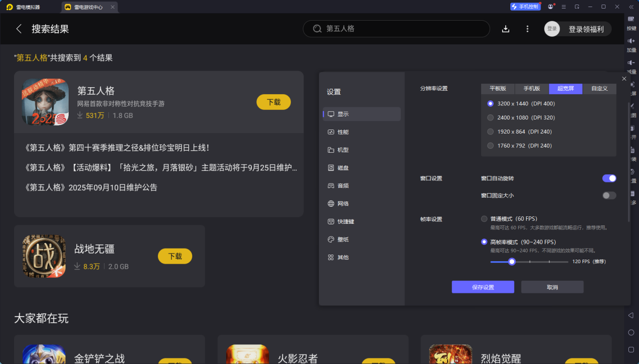The image size is (639, 364).
Task: Select 普通模式 (60 FPS) frame rate option
Action: click(x=483, y=219)
